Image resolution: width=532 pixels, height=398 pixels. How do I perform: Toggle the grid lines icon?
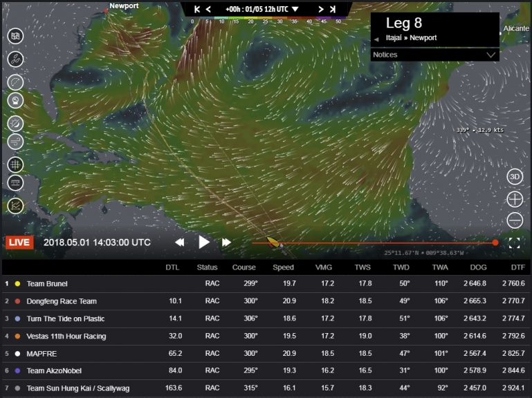point(15,164)
